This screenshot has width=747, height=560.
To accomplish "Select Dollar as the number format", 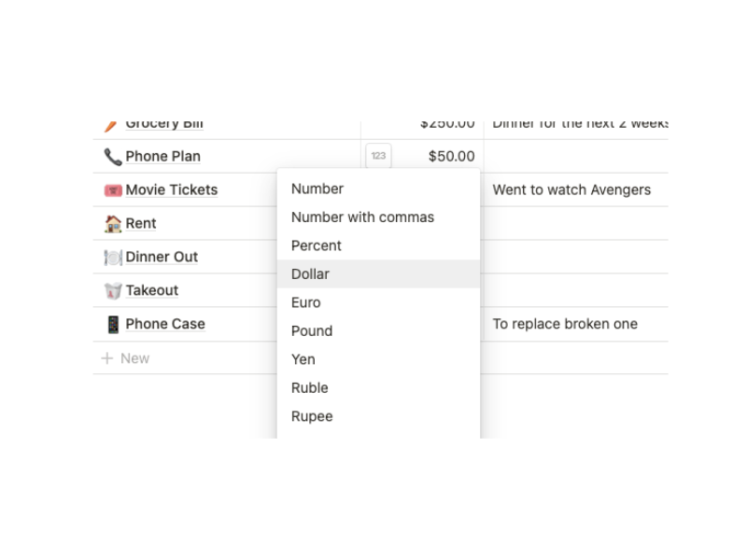I will [x=309, y=273].
